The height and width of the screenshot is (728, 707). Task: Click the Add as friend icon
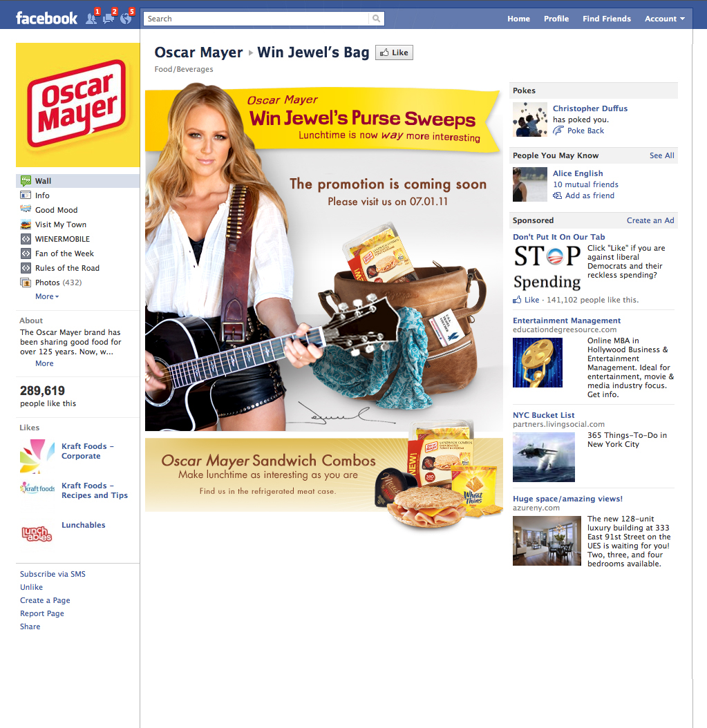pyautogui.click(x=558, y=195)
